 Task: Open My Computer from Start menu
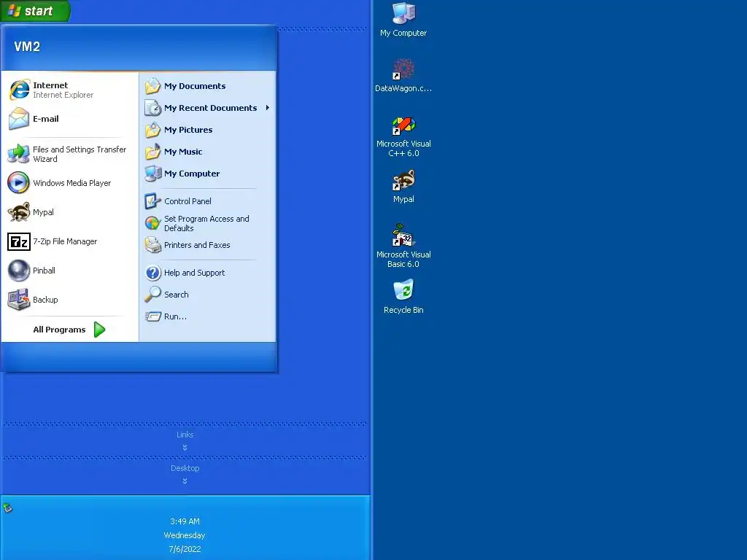point(208,174)
